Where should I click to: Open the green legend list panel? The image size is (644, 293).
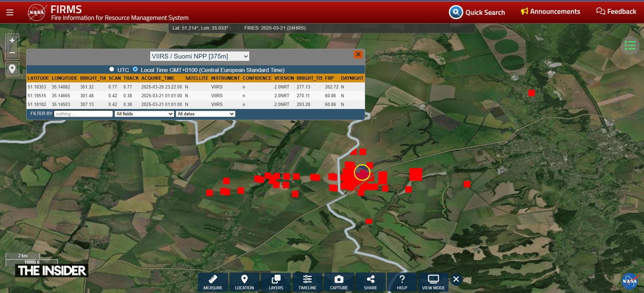pos(630,45)
